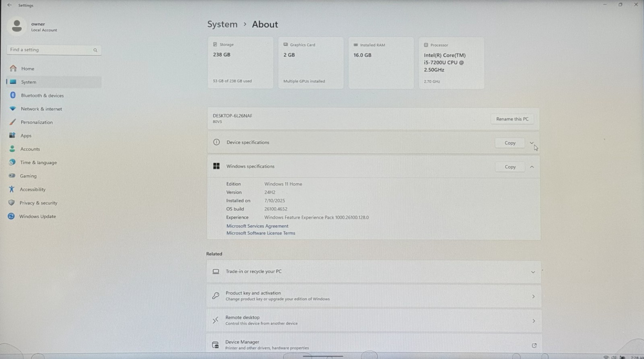Click the Windows Update sync icon

tap(11, 216)
